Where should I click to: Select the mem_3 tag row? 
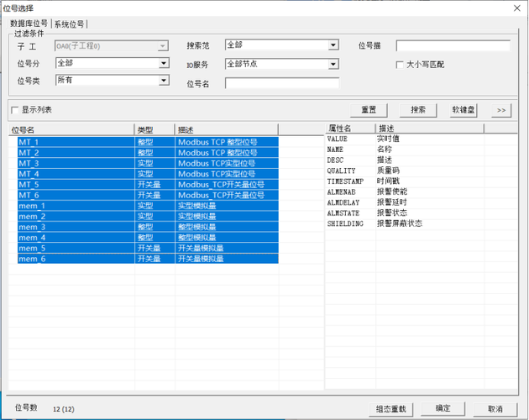tap(148, 227)
